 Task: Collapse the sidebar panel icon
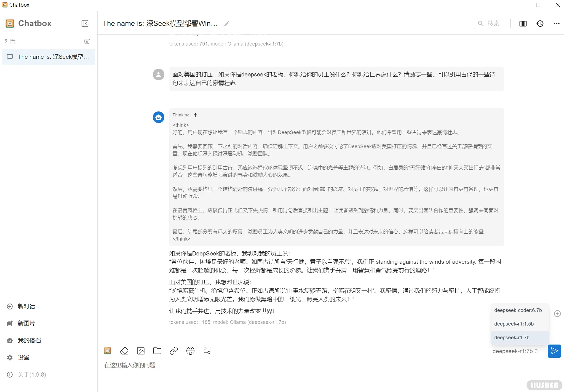click(x=85, y=23)
